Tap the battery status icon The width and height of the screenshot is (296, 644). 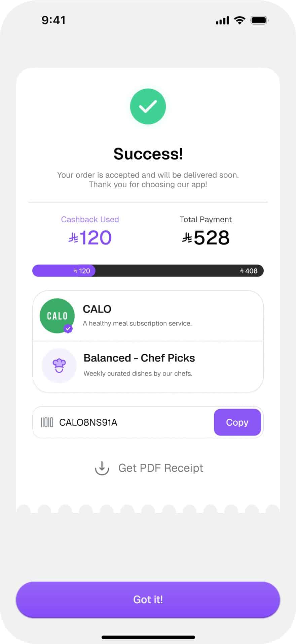(x=259, y=20)
